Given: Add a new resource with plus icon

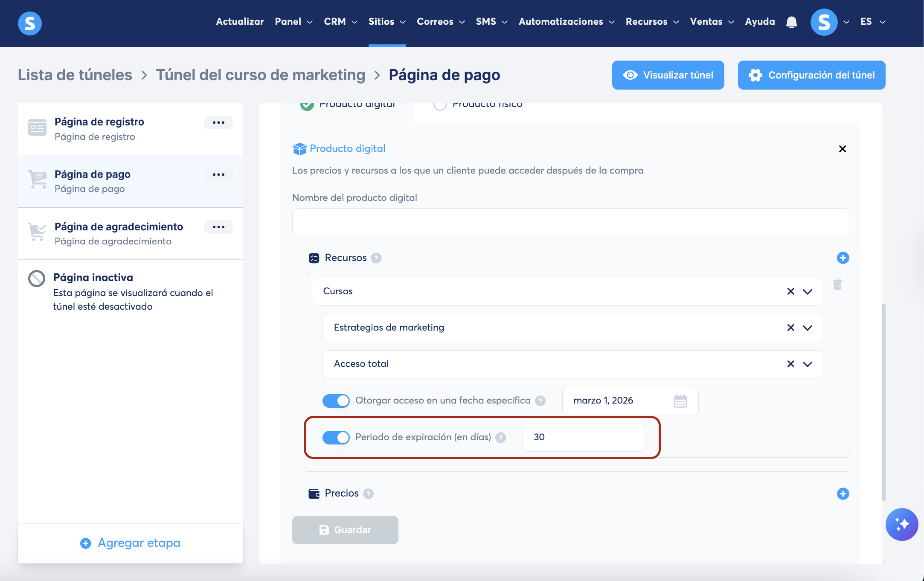Looking at the screenshot, I should point(843,258).
